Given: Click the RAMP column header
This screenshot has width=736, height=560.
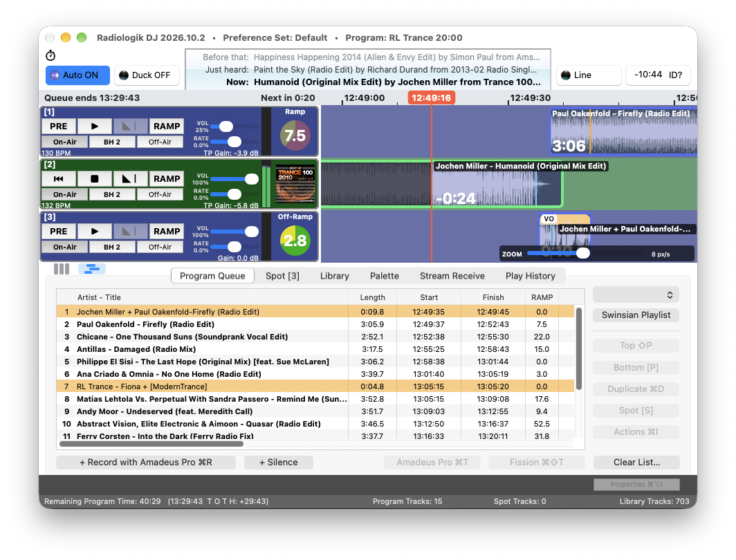Looking at the screenshot, I should click(542, 297).
